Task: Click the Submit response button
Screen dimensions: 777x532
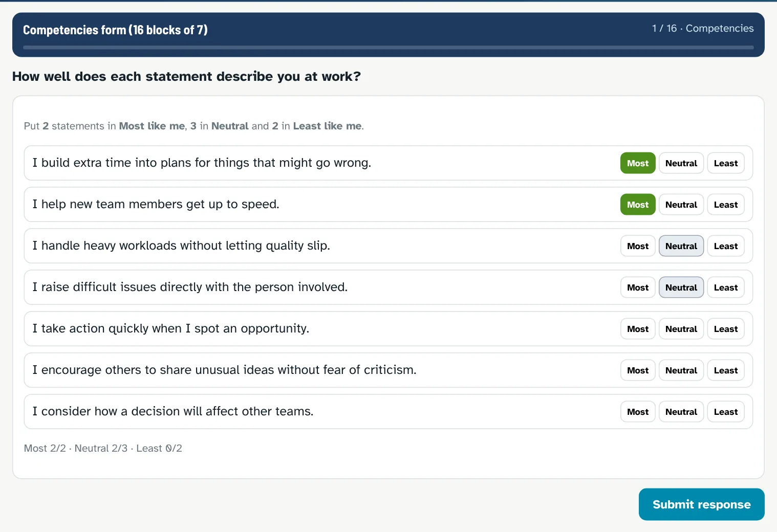Action: click(x=702, y=504)
